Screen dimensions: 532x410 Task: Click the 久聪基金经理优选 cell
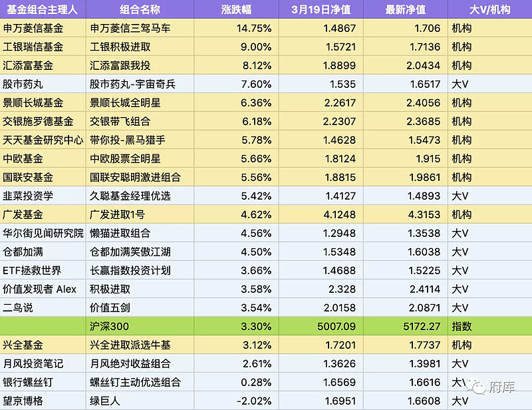pos(140,196)
